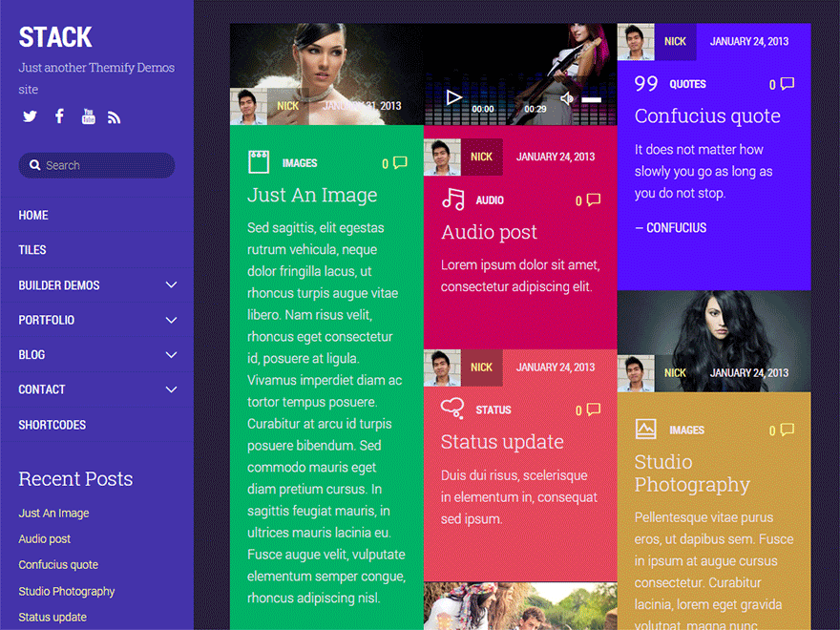Click the RSS feed icon
The image size is (840, 630).
tap(115, 117)
